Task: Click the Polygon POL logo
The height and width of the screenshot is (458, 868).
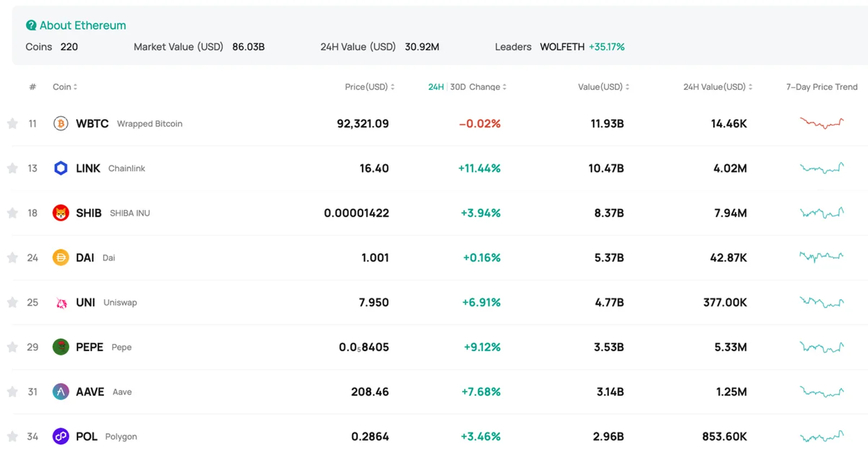Action: click(61, 436)
